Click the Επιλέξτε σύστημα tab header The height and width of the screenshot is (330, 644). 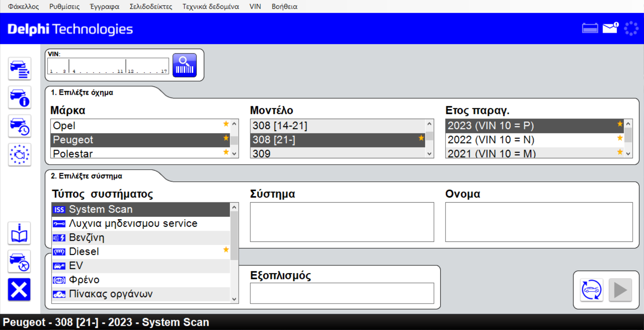tap(87, 176)
